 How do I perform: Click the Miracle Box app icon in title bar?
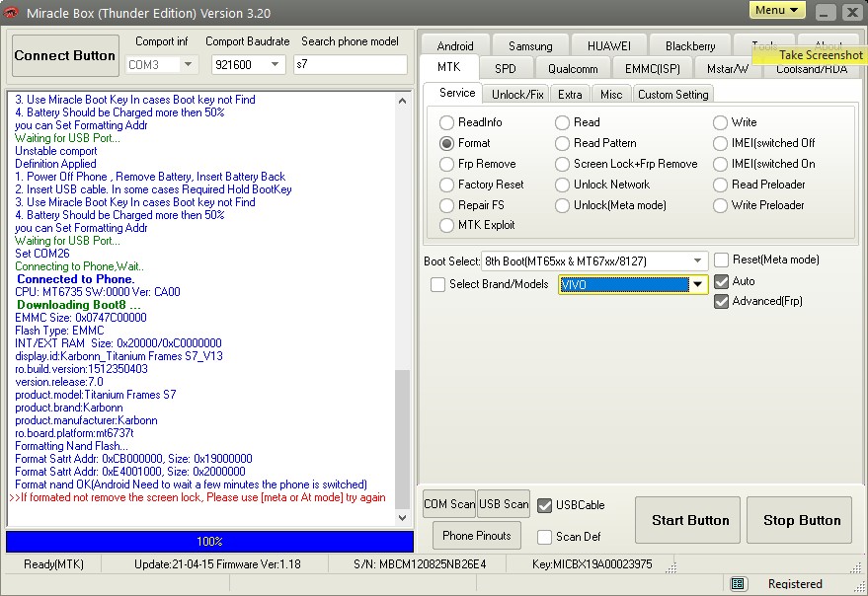point(12,13)
